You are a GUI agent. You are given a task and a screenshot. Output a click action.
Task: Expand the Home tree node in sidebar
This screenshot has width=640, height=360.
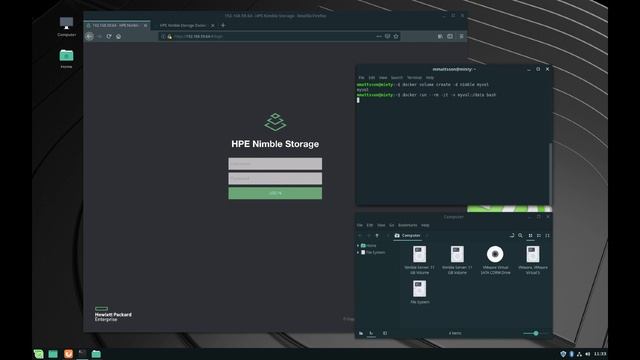pos(358,246)
